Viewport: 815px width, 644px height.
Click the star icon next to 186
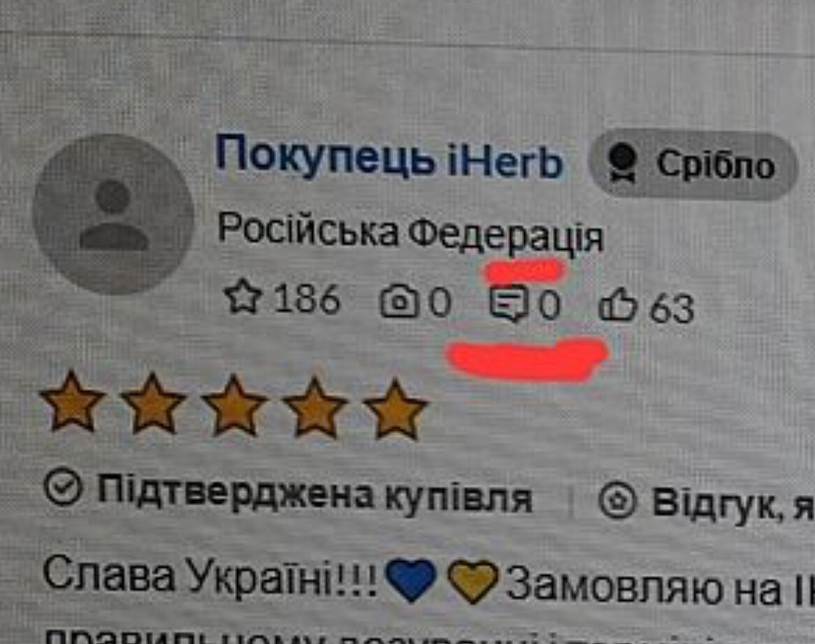[243, 297]
